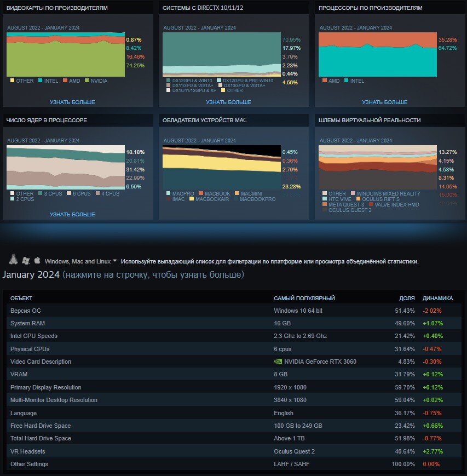The width and height of the screenshot is (467, 476).
Task: Click the MACBOOKAIR legend swatch
Action: coord(192,199)
